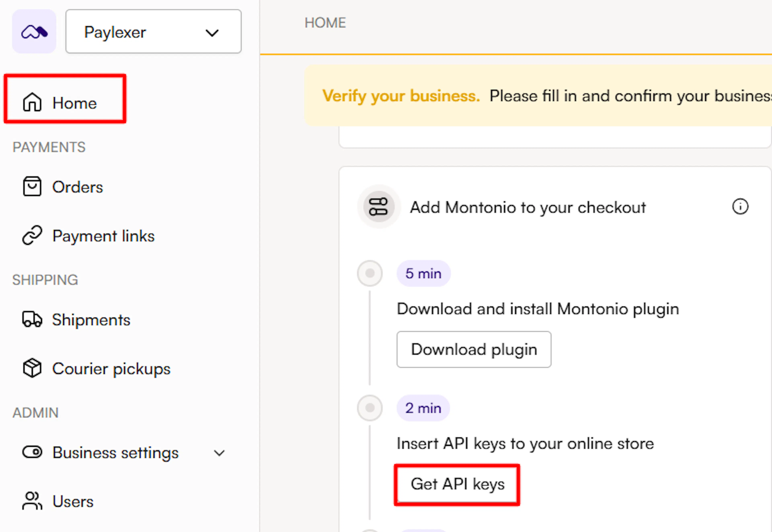Screen dimensions: 772x532
Task: Click the 5 min time badge
Action: click(x=423, y=273)
